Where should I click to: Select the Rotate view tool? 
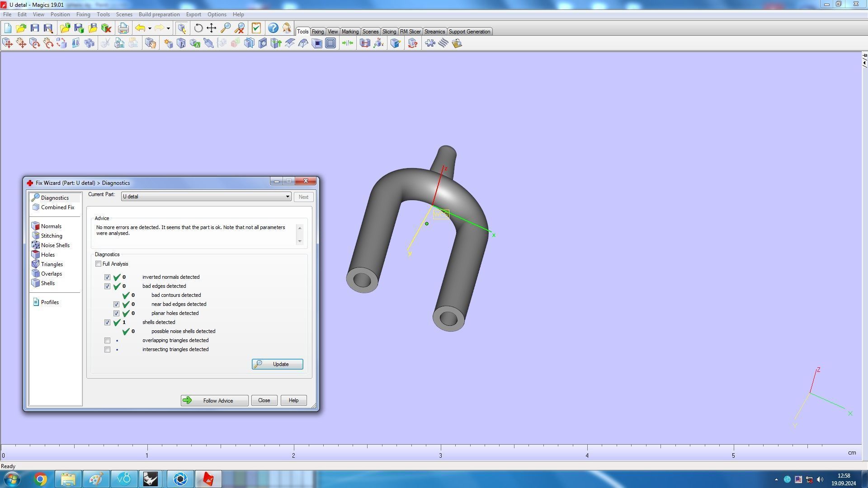[x=198, y=28]
